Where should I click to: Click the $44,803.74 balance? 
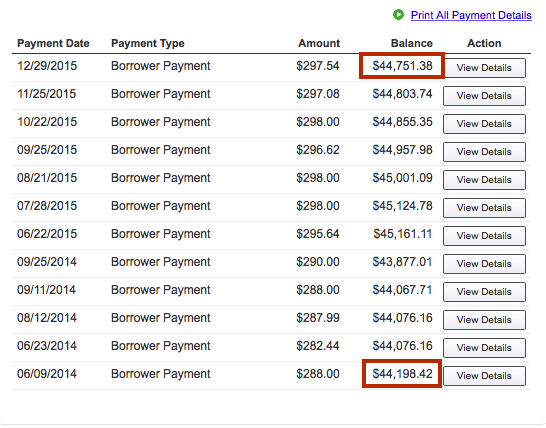[403, 94]
